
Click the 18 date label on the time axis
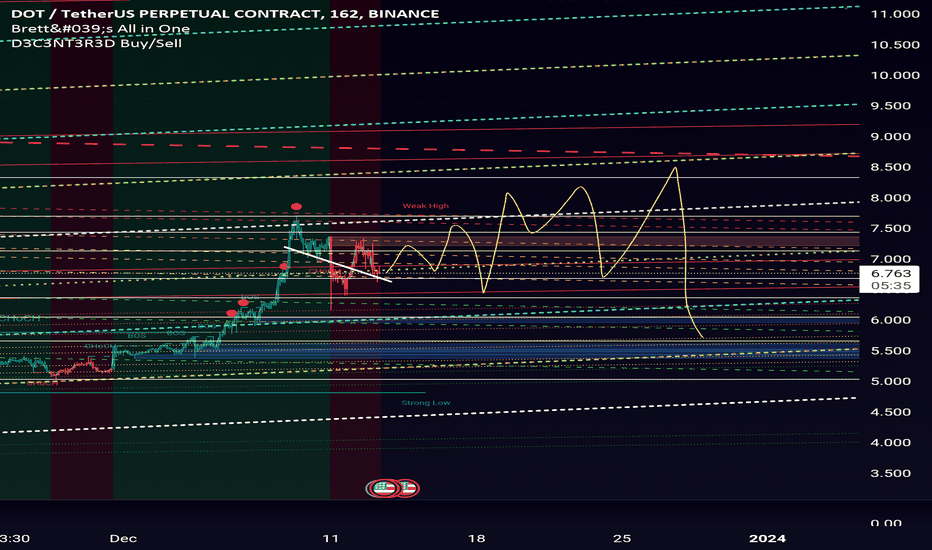tap(477, 538)
